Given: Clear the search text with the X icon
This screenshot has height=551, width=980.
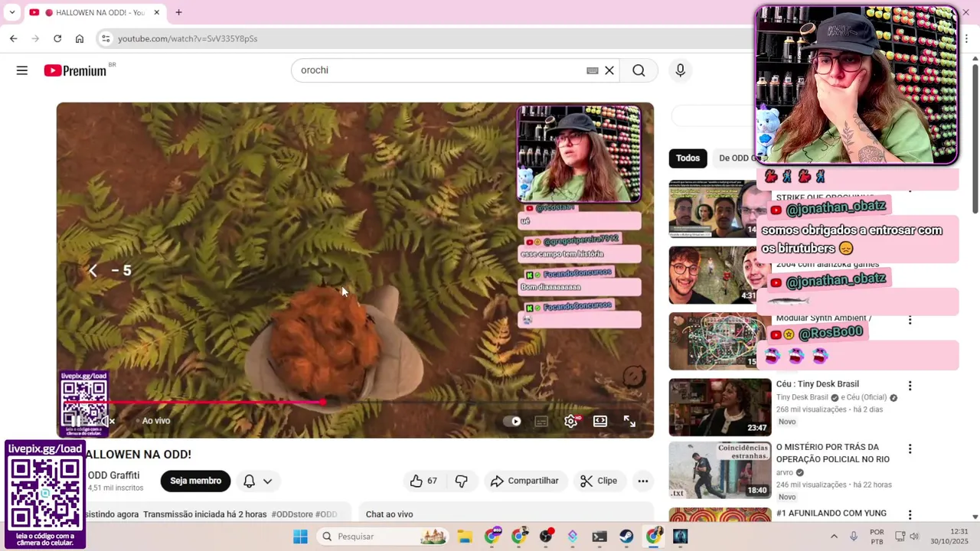Looking at the screenshot, I should point(609,70).
